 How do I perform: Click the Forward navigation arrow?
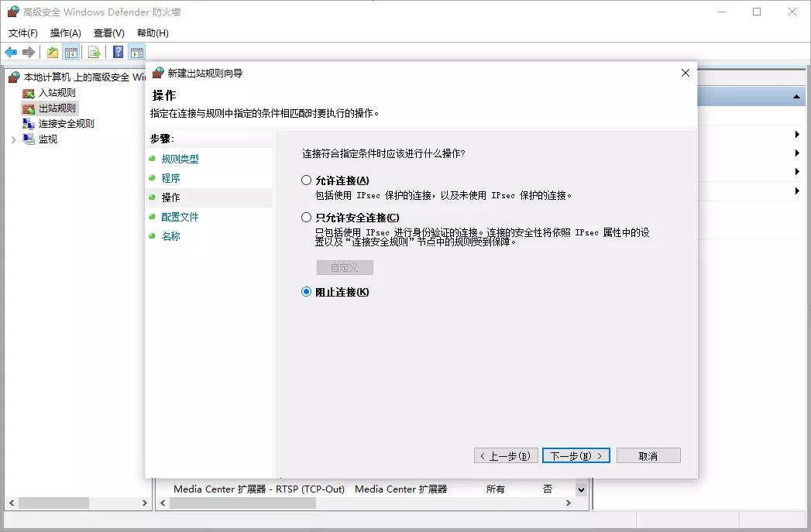tap(29, 51)
